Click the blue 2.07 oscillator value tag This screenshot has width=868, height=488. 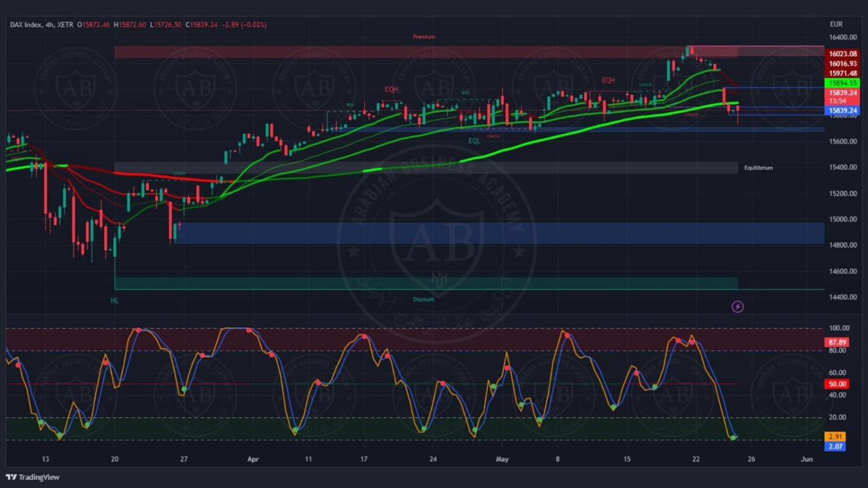(x=835, y=446)
